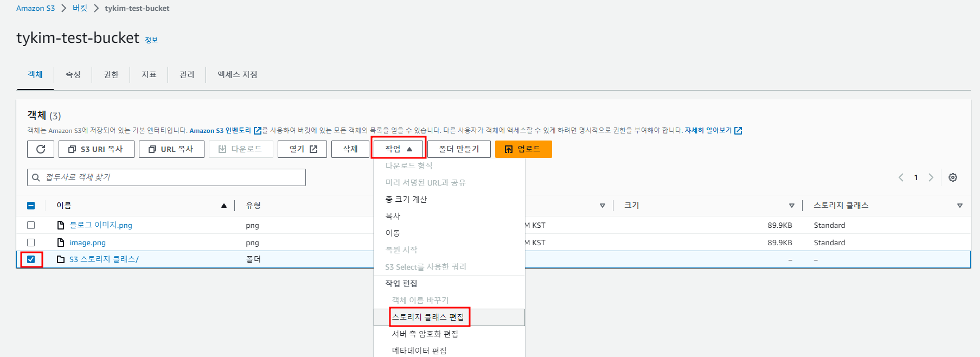Click the 열기 button
The image size is (980, 357).
303,149
